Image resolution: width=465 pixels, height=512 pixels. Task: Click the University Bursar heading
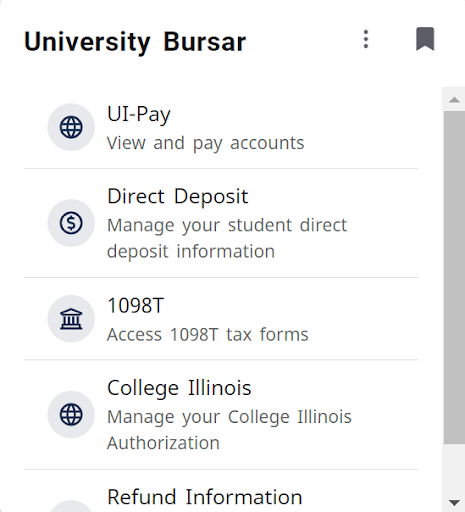pos(135,42)
